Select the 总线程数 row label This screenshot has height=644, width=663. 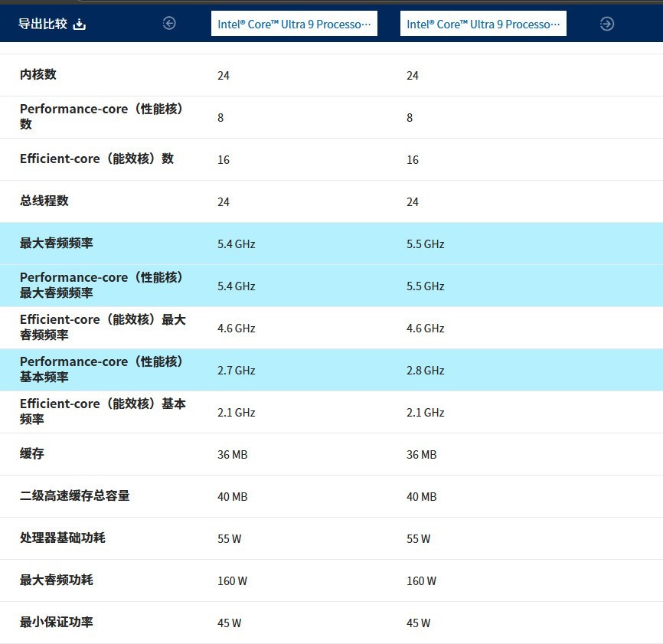coord(44,201)
